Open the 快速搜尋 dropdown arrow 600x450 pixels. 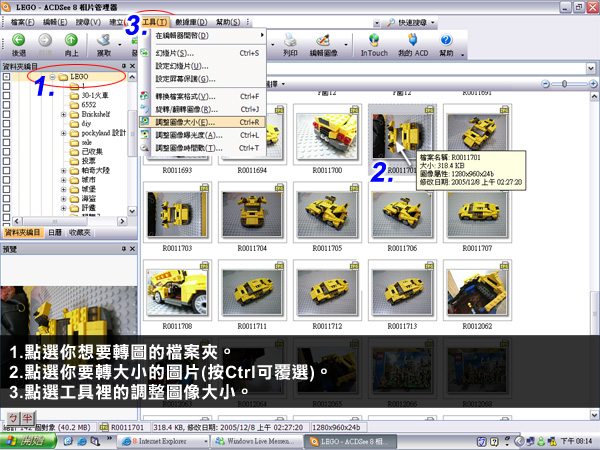(x=433, y=23)
